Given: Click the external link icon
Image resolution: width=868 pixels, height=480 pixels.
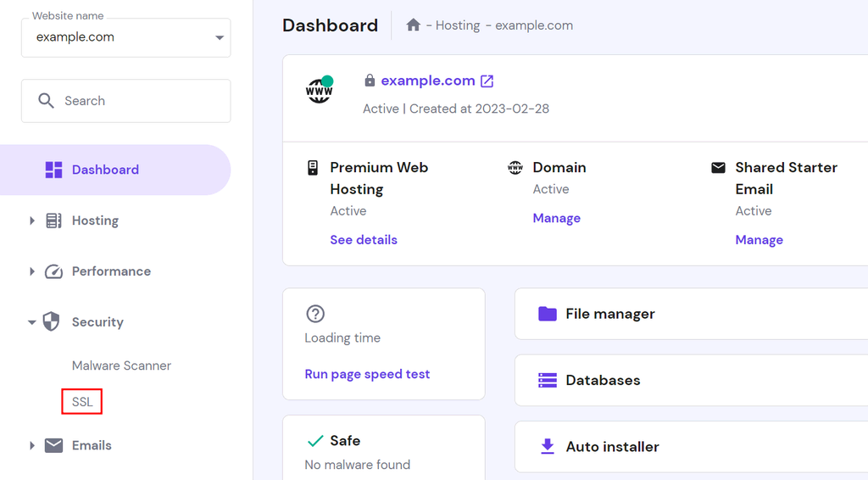Looking at the screenshot, I should click(487, 81).
